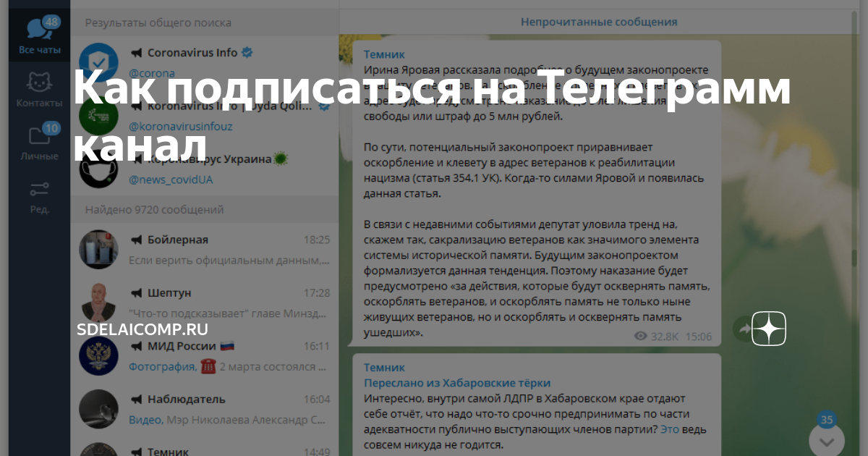Click the megaphone icon beside Темник in list
Image resolution: width=868 pixels, height=456 pixels.
135,452
